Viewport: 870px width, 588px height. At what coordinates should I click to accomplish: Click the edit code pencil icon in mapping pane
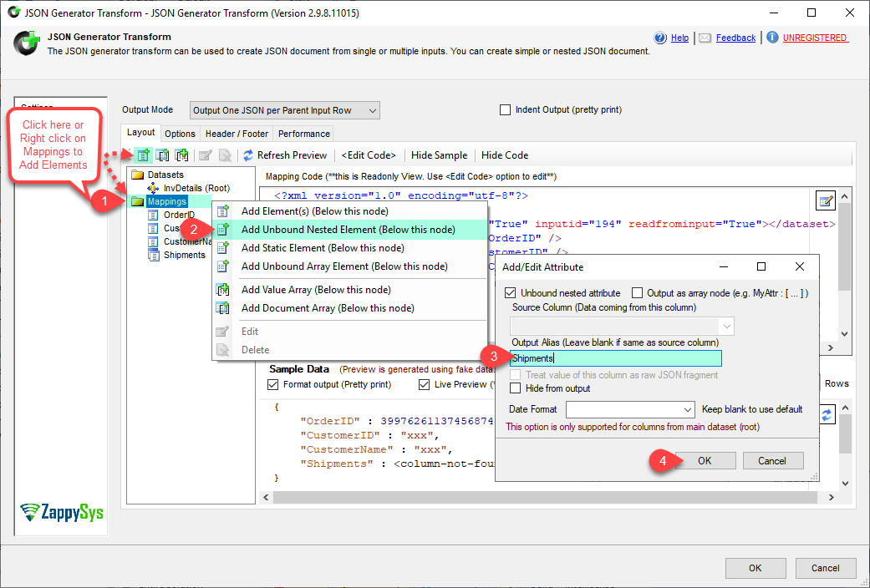(826, 200)
